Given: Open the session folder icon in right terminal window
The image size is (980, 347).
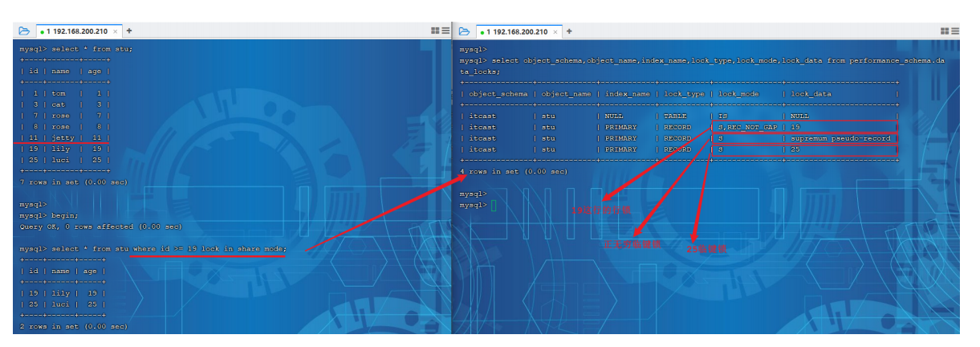Looking at the screenshot, I should [465, 31].
